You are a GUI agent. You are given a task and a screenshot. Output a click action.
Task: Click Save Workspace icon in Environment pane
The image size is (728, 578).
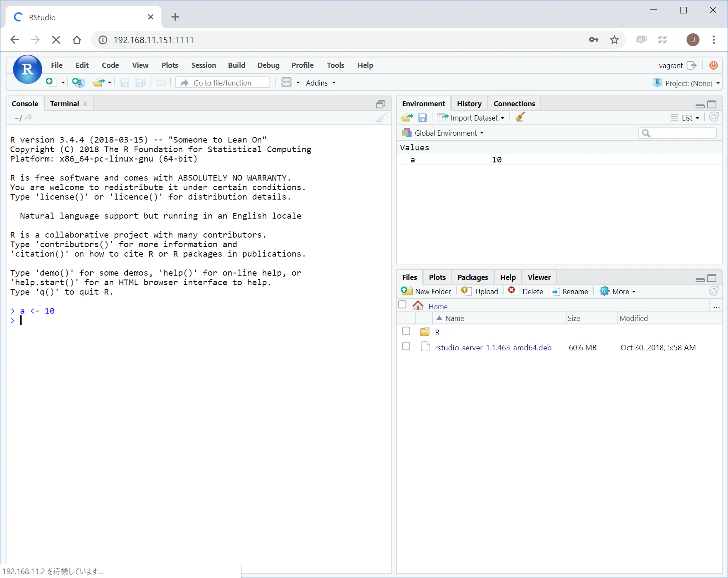(x=422, y=118)
